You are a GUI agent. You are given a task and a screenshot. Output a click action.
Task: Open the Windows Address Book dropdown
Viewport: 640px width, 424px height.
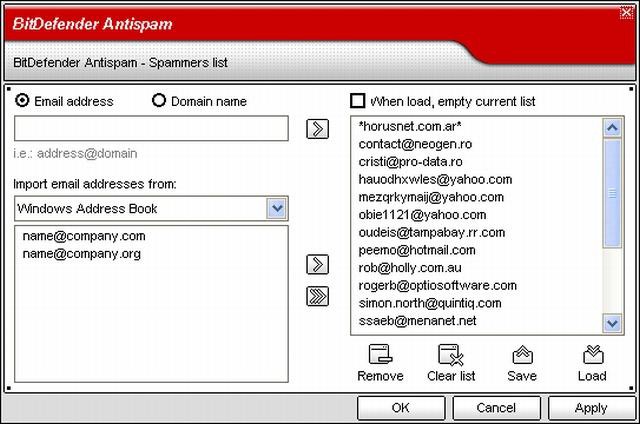tap(277, 208)
